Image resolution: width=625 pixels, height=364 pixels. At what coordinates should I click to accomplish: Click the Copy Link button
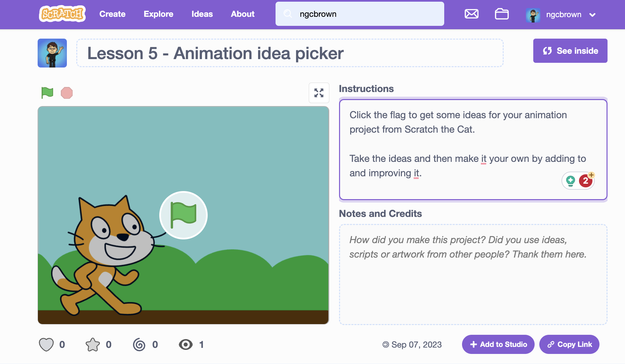[569, 344]
